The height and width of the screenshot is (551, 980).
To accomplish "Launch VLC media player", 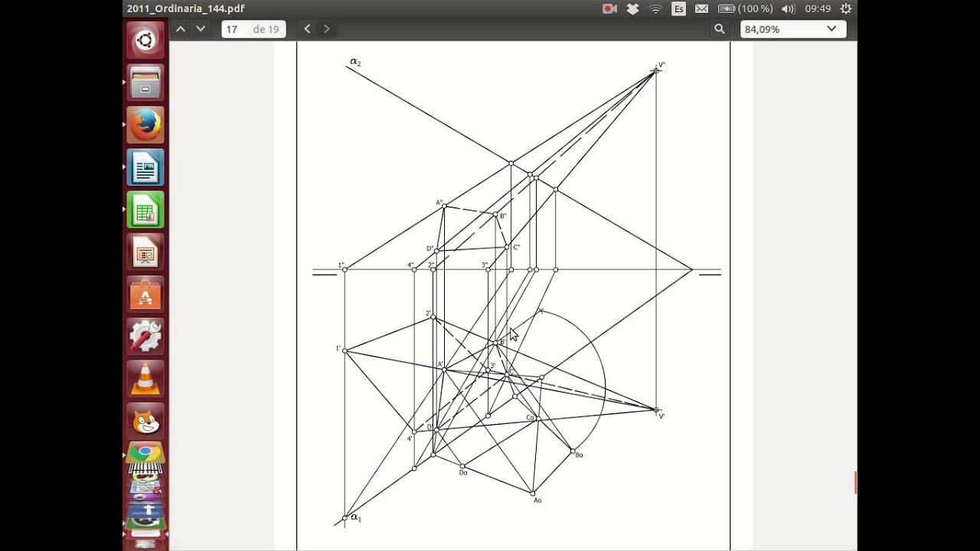I will pyautogui.click(x=145, y=377).
